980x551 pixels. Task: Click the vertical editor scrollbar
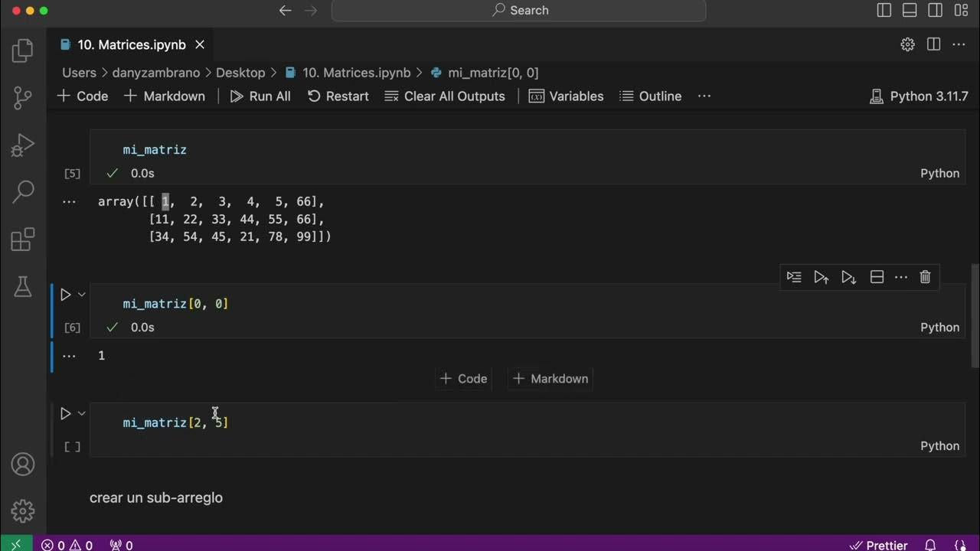(x=975, y=306)
